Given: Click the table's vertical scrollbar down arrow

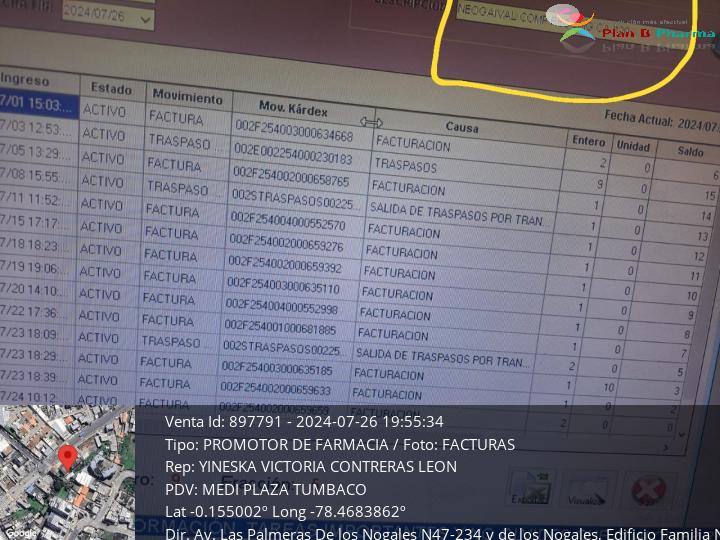Looking at the screenshot, I should click(x=682, y=435).
